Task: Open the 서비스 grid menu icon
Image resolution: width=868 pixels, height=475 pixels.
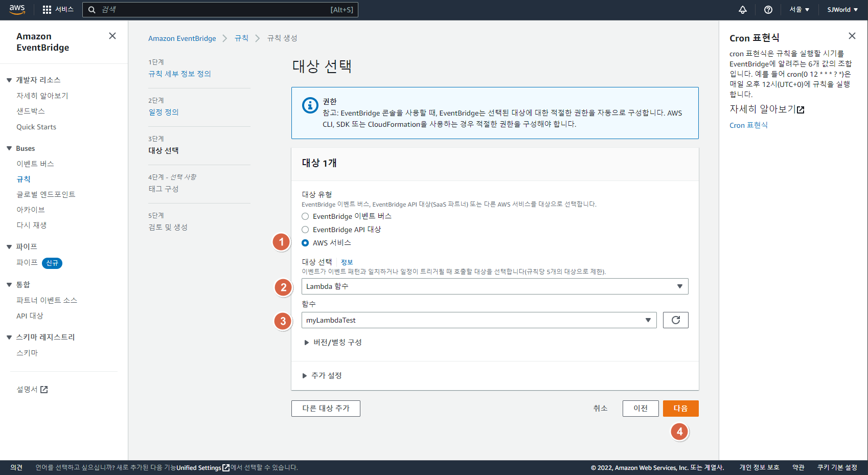Action: point(47,10)
